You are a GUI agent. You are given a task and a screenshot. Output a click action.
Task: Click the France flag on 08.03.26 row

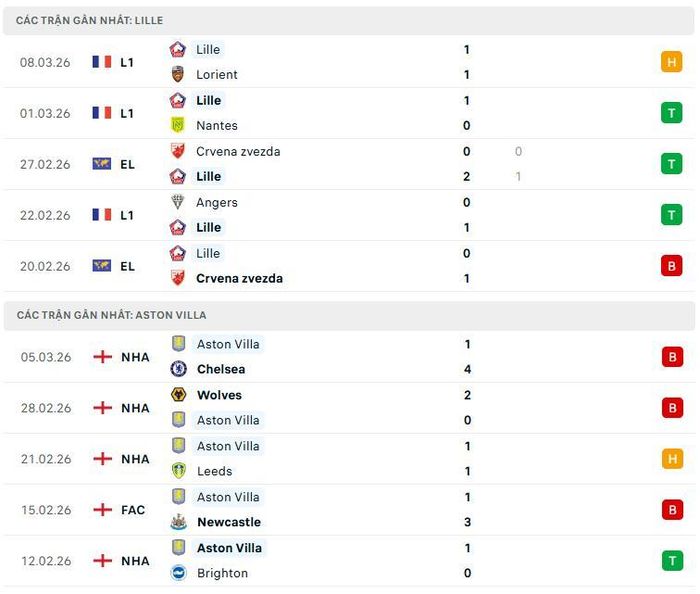[102, 62]
